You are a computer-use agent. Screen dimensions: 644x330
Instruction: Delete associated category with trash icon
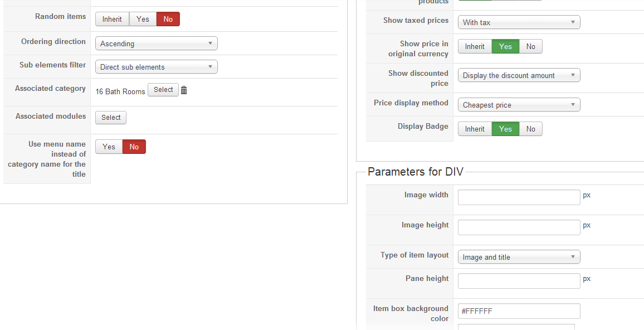click(x=184, y=90)
